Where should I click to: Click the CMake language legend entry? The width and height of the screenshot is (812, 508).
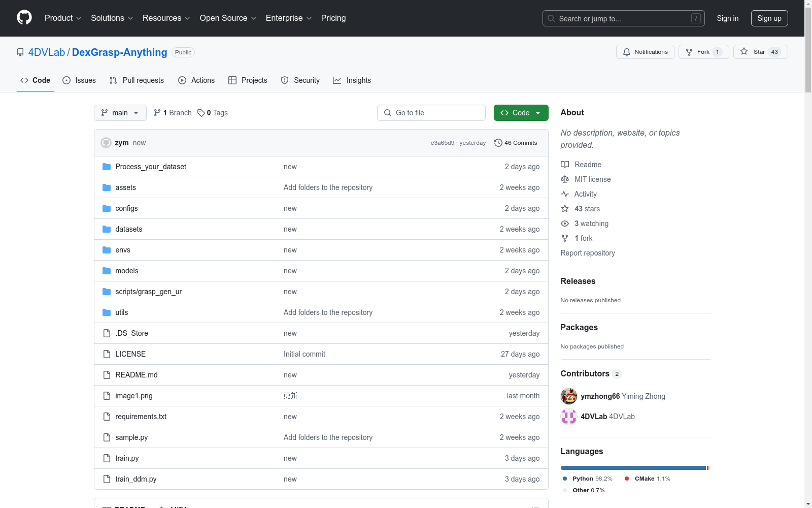click(648, 479)
